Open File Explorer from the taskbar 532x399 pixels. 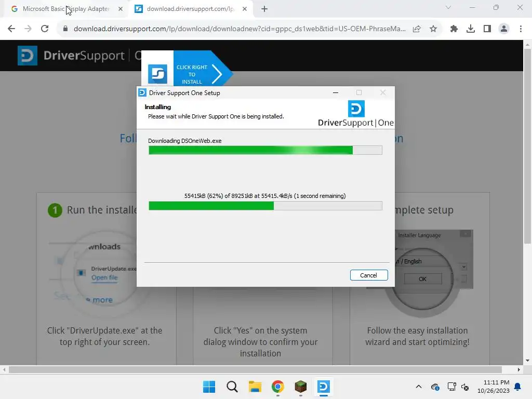(255, 387)
